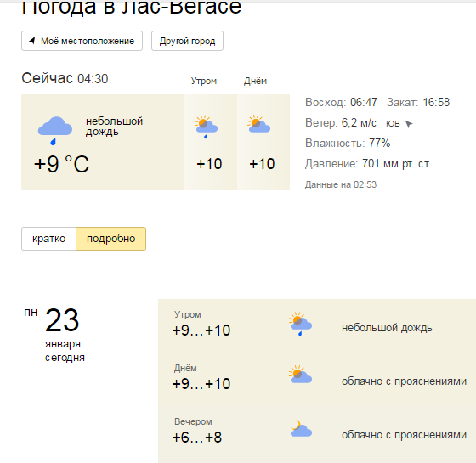The width and height of the screenshot is (476, 463).
Task: Click the location arrow in Моё местоположение
Action: pyautogui.click(x=32, y=41)
